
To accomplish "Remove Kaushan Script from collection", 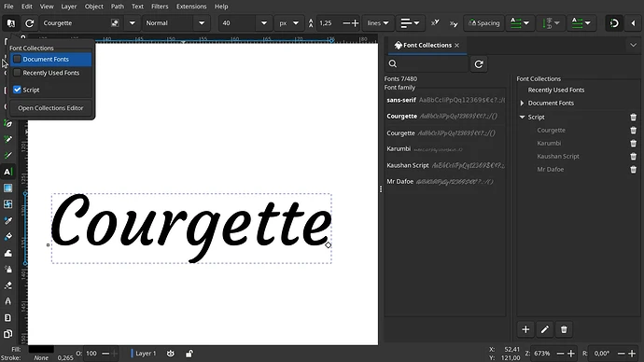I will pos(634,157).
